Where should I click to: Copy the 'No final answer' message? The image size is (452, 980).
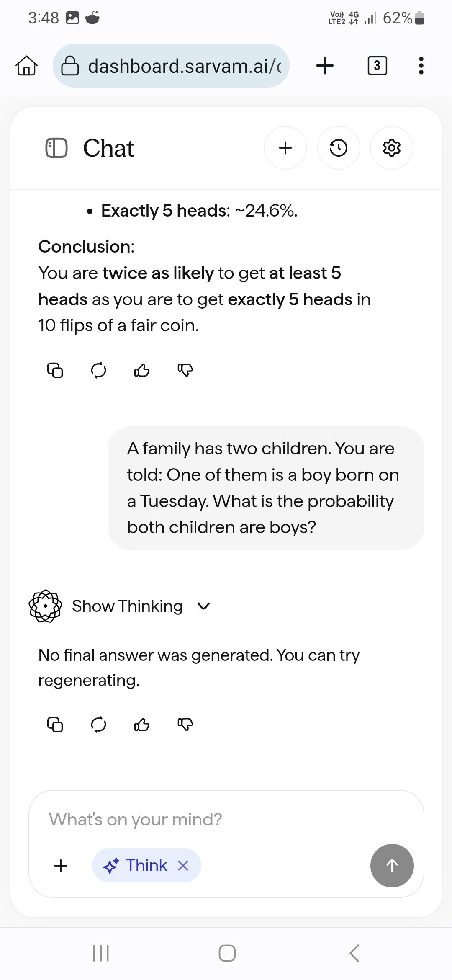pos(55,725)
